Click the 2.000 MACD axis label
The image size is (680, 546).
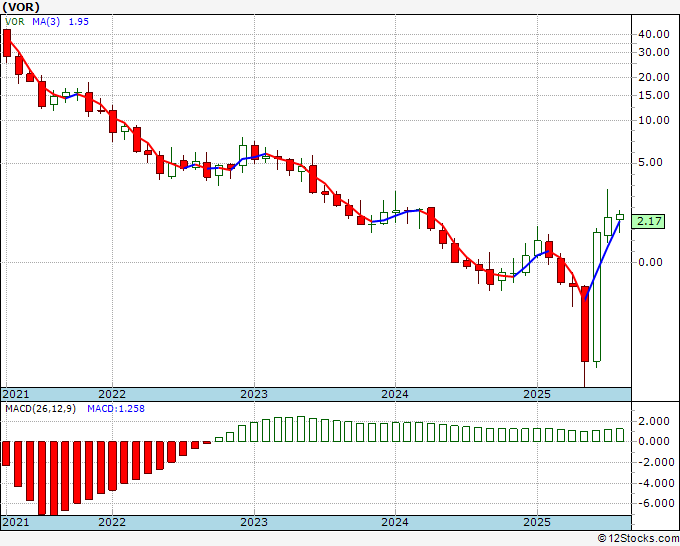coord(654,421)
